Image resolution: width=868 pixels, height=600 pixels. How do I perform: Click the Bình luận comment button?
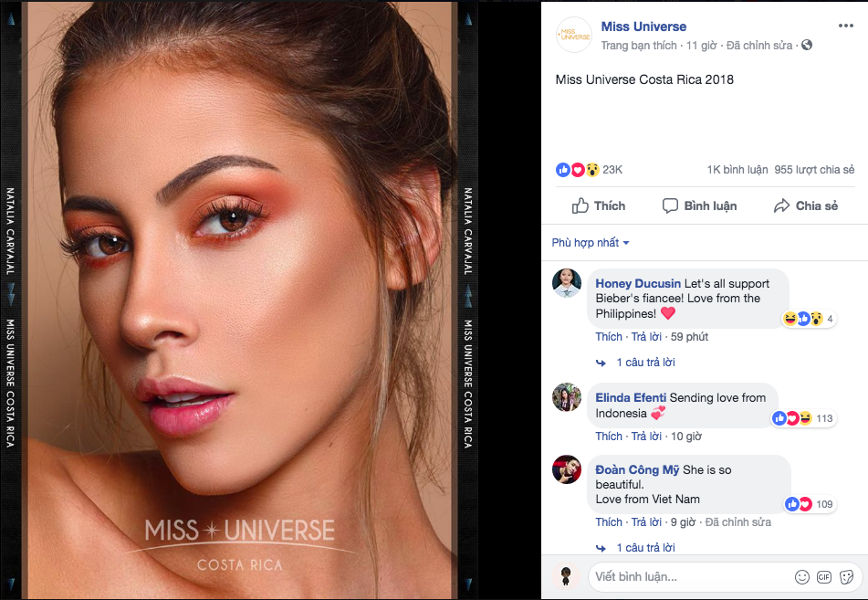(699, 205)
